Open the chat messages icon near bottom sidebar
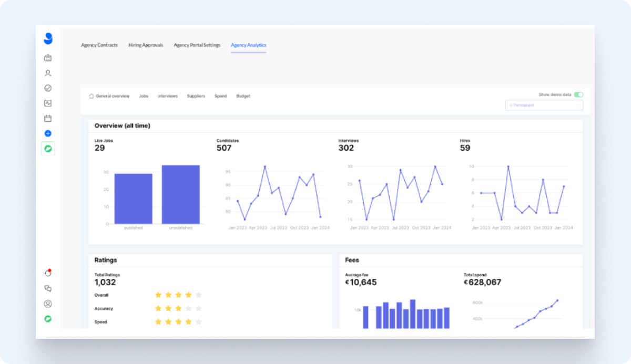 (48, 288)
